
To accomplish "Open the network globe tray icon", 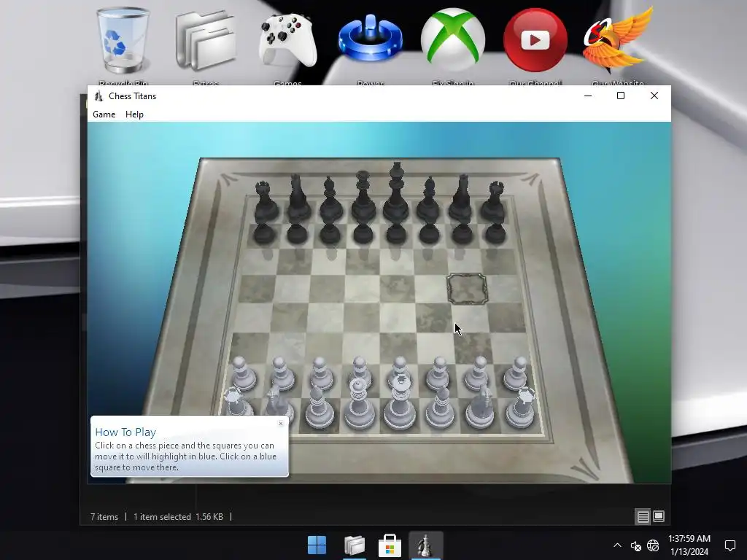I will (653, 545).
